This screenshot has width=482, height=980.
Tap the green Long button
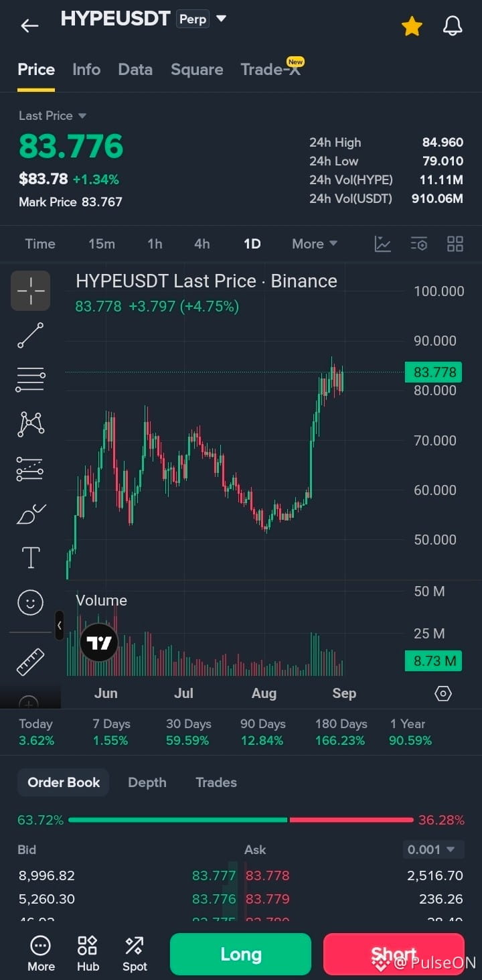point(240,954)
